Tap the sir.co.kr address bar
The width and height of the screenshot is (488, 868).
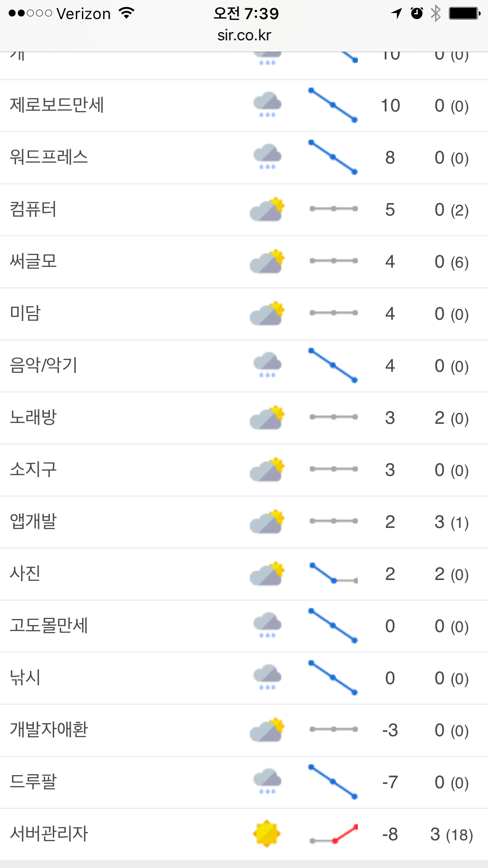pos(244,35)
